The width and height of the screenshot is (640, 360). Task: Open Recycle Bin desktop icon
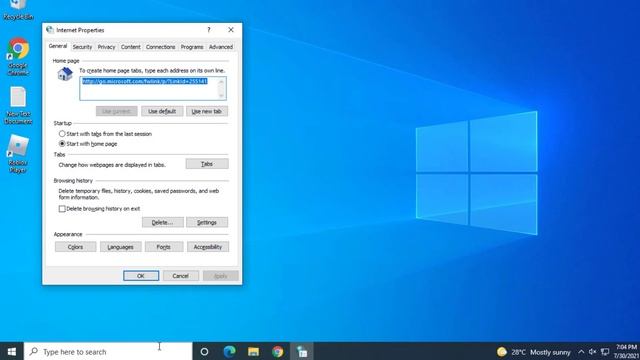pyautogui.click(x=18, y=10)
